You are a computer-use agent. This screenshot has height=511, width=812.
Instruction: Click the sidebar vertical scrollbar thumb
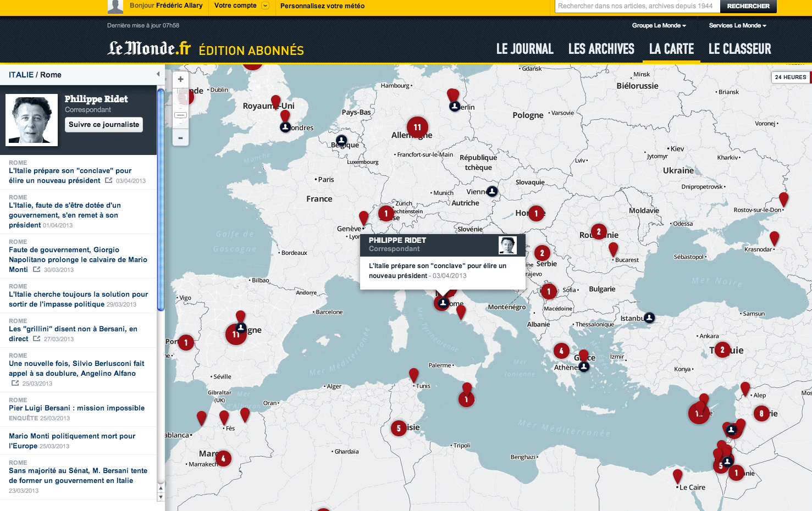tap(161, 199)
